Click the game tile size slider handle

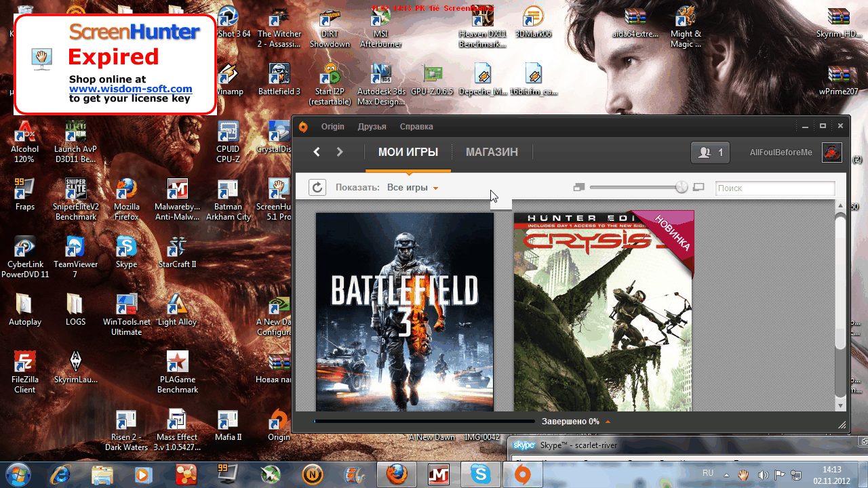pos(682,188)
